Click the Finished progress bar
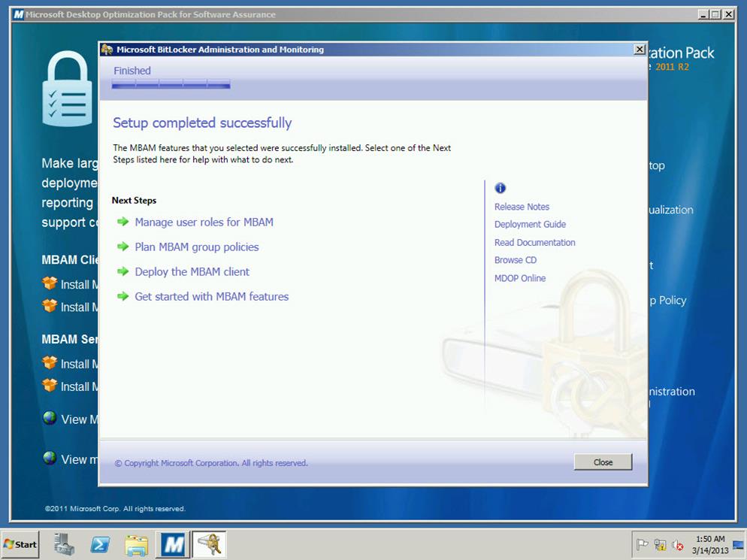 coord(171,84)
